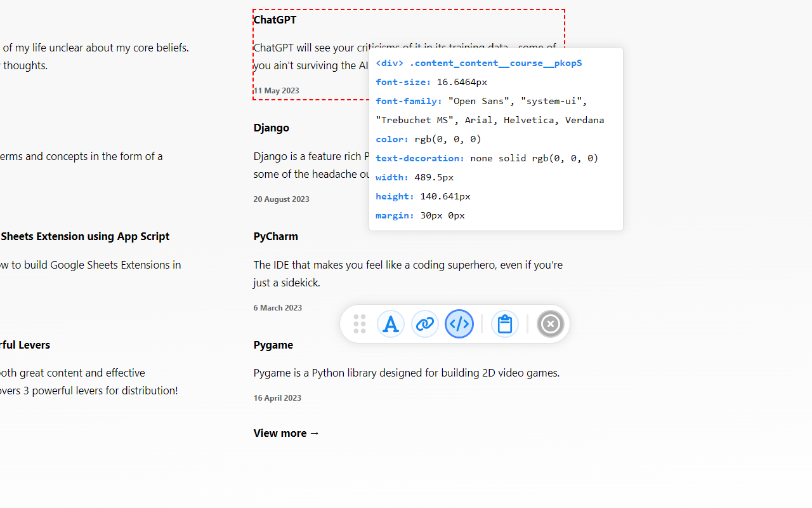Select the '20 August 2023' date text
812x508 pixels.
coord(281,199)
